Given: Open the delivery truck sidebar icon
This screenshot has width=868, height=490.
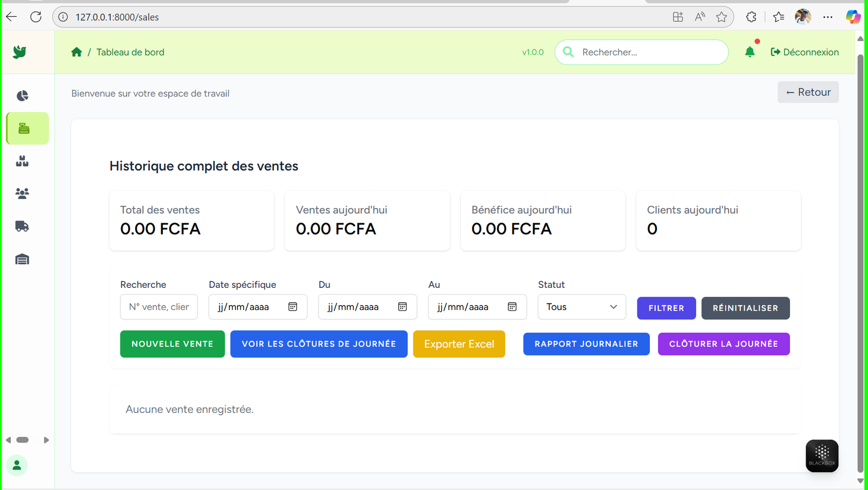Looking at the screenshot, I should pyautogui.click(x=22, y=227).
